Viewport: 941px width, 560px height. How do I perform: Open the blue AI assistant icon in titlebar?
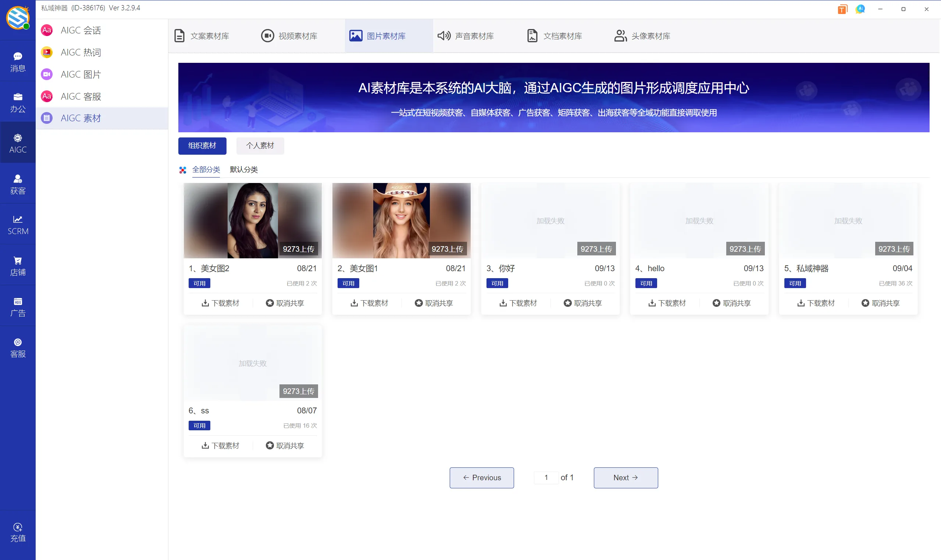tap(860, 9)
